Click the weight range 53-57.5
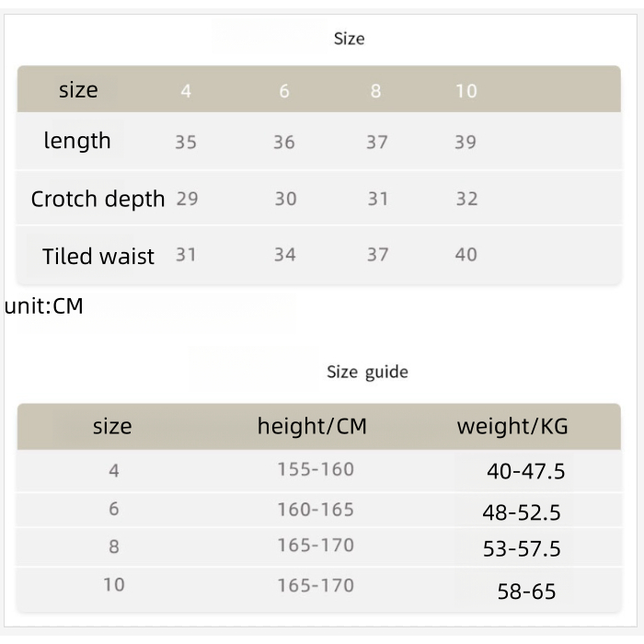The image size is (644, 644). click(x=522, y=549)
